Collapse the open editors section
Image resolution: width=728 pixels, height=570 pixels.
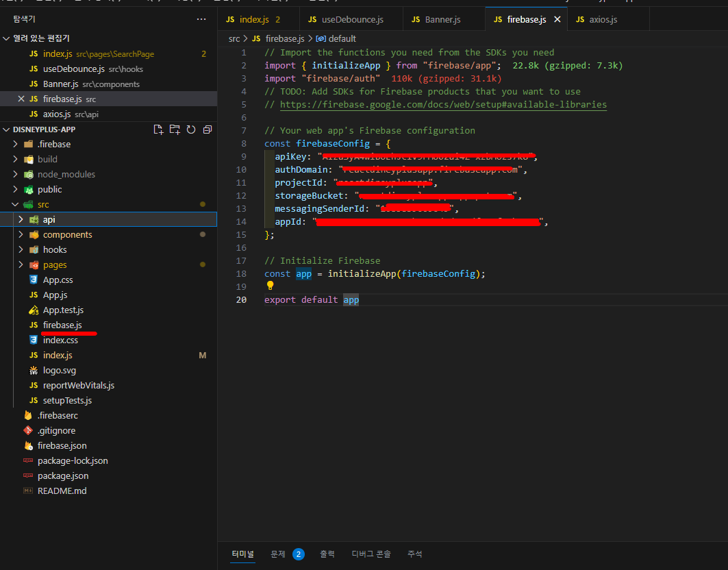pyautogui.click(x=6, y=38)
